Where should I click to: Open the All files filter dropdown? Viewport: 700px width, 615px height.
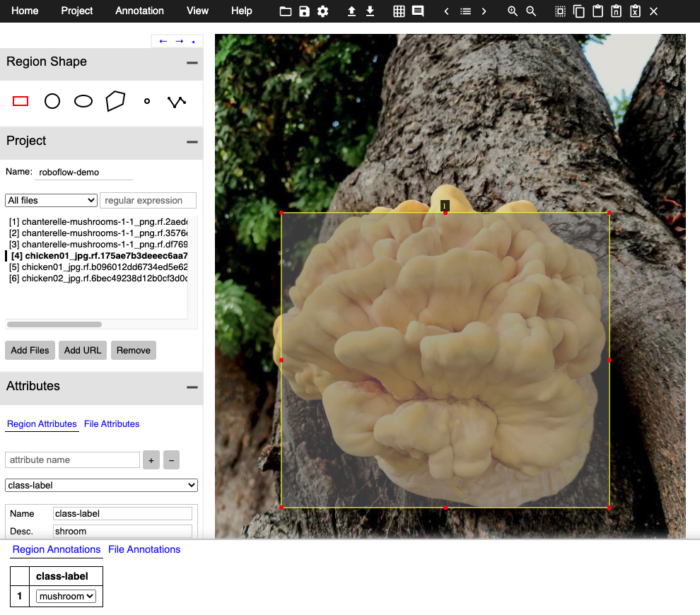click(50, 200)
